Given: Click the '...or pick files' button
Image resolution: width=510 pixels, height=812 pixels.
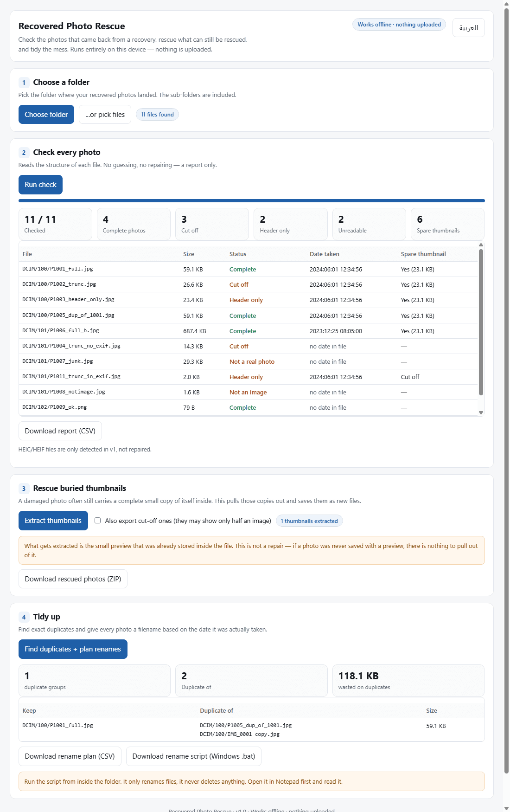Looking at the screenshot, I should tap(105, 115).
